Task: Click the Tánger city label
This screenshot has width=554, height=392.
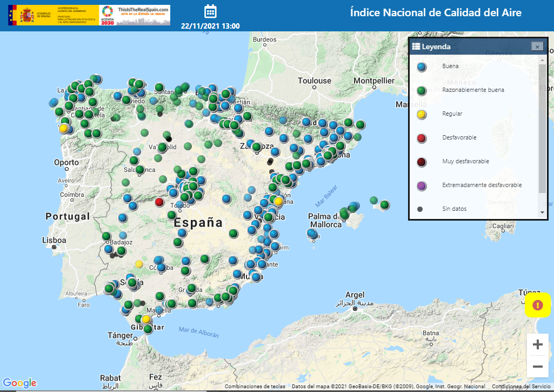Action: point(120,335)
